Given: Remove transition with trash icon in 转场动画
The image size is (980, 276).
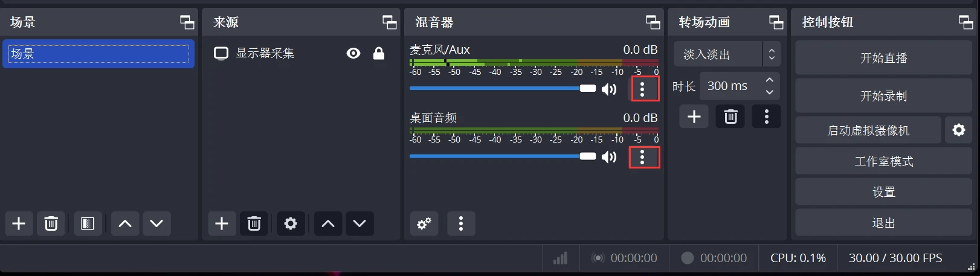Looking at the screenshot, I should 730,117.
